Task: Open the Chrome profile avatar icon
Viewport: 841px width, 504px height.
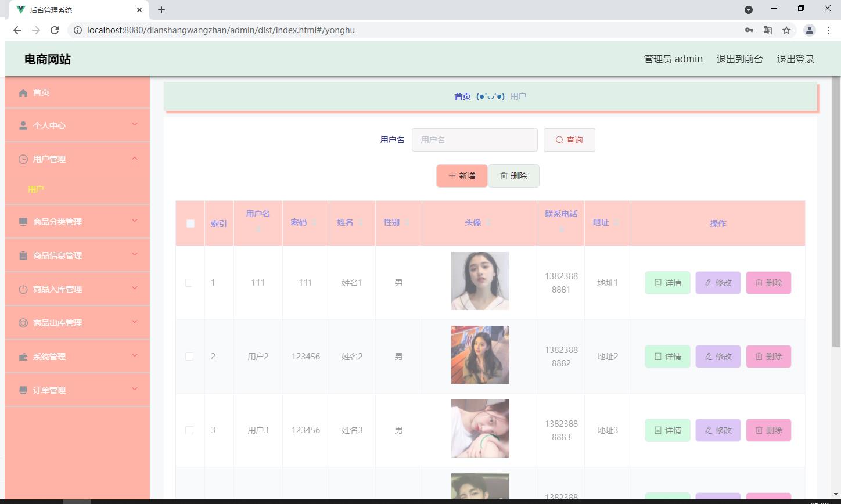Action: pos(810,30)
